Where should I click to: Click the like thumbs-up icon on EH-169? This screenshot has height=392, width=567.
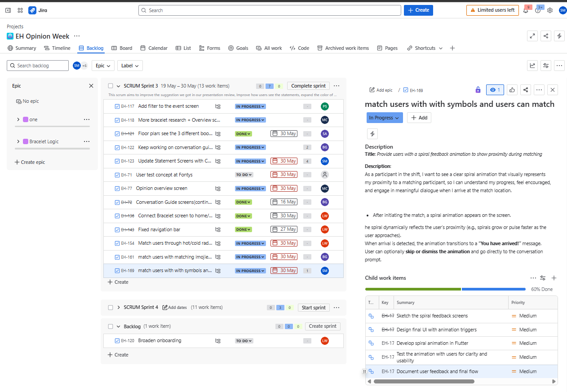(x=512, y=90)
